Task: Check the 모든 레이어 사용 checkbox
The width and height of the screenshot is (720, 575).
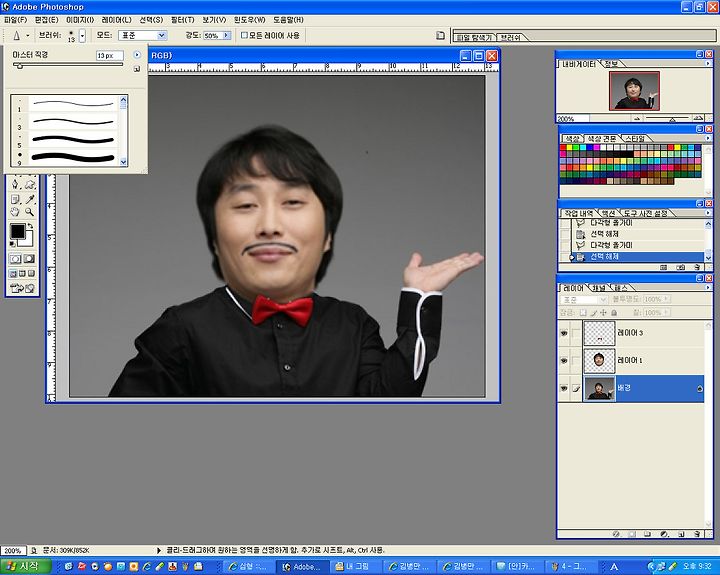Action: point(244,35)
